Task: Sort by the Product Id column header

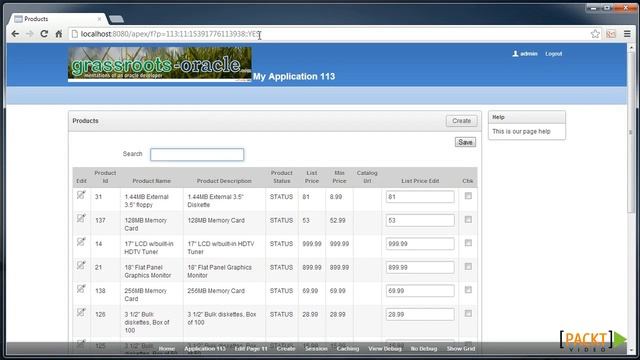Action: (105, 177)
